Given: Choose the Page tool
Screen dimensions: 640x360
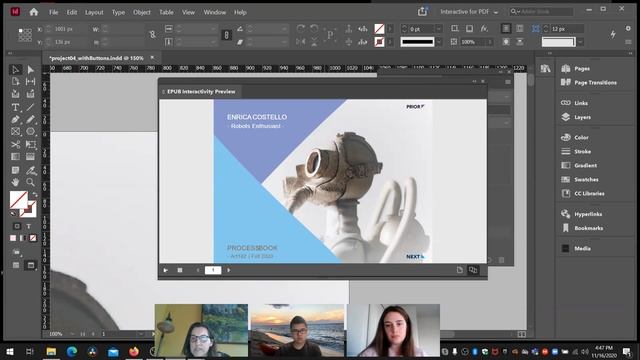Looking at the screenshot, I should (15, 82).
